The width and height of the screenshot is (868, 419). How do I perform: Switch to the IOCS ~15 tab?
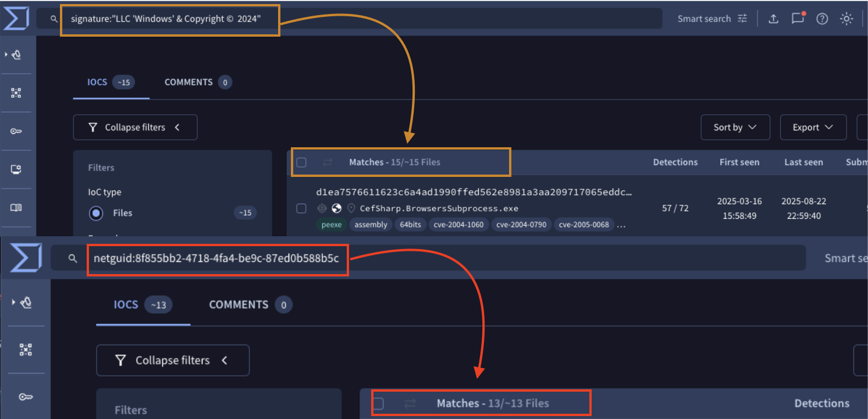[x=111, y=82]
